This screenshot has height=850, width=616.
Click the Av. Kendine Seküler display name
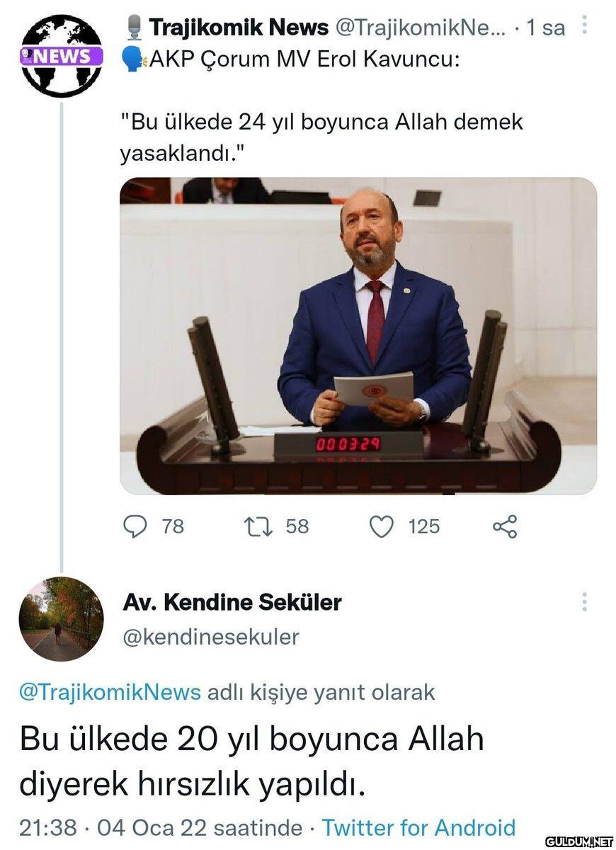coord(232,603)
